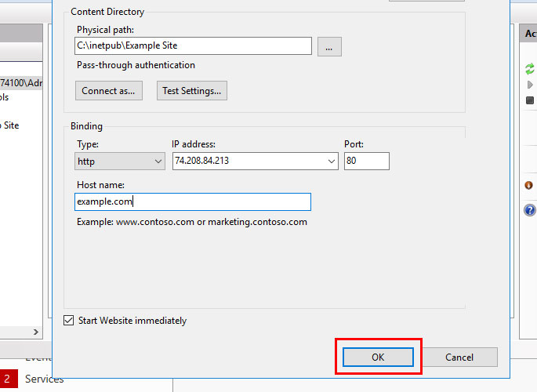Open the blue Help question mark icon

[530, 210]
